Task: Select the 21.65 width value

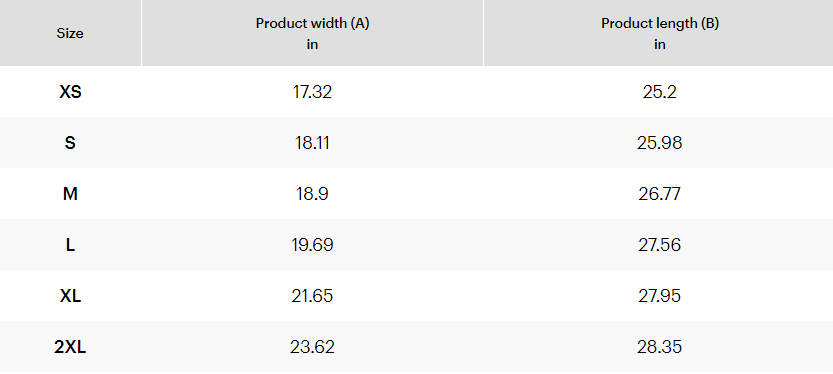Action: pyautogui.click(x=312, y=296)
